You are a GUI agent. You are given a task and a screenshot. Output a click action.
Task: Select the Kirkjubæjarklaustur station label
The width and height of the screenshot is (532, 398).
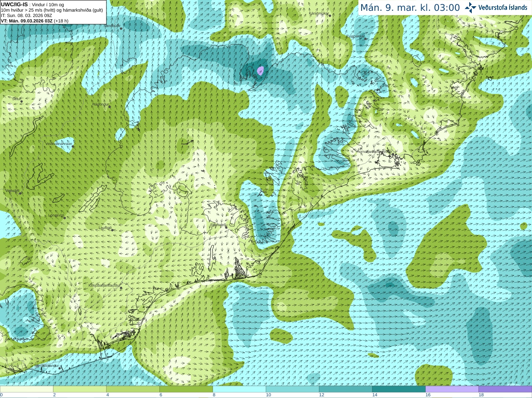(104, 285)
